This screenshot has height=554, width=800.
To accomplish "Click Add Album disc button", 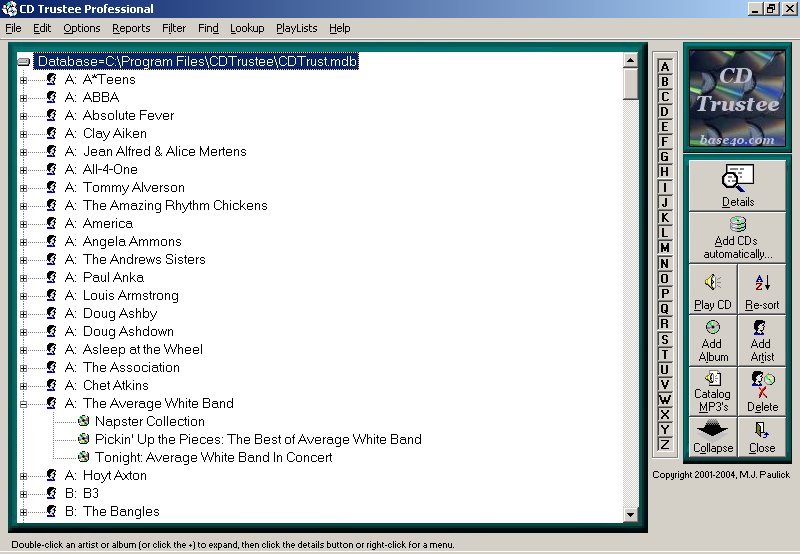I will [x=713, y=340].
